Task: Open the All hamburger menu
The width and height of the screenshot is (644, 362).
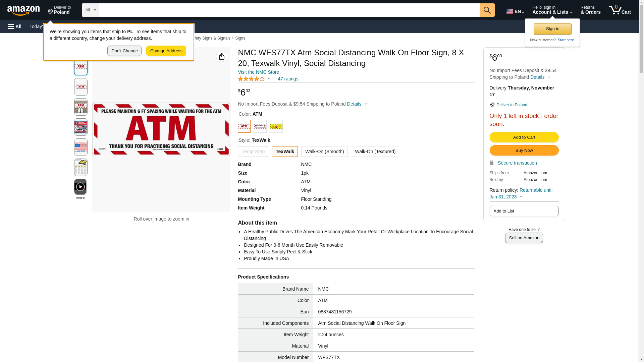Action: point(15,26)
